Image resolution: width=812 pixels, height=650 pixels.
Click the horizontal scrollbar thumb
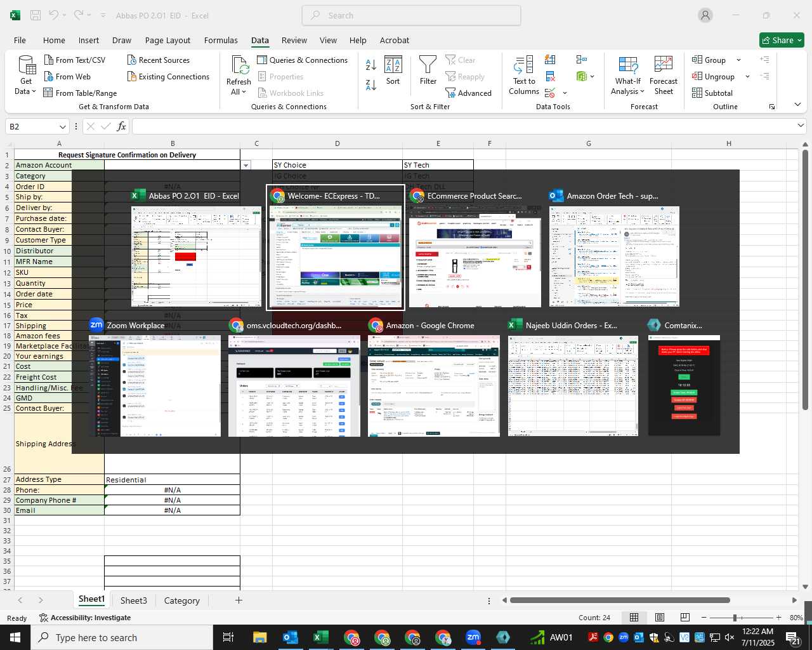coord(620,600)
